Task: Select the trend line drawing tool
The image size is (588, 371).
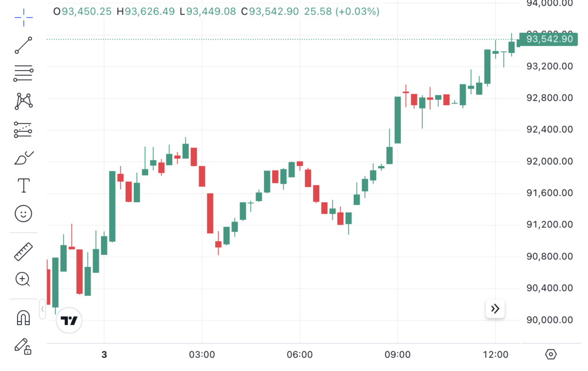Action: click(24, 45)
